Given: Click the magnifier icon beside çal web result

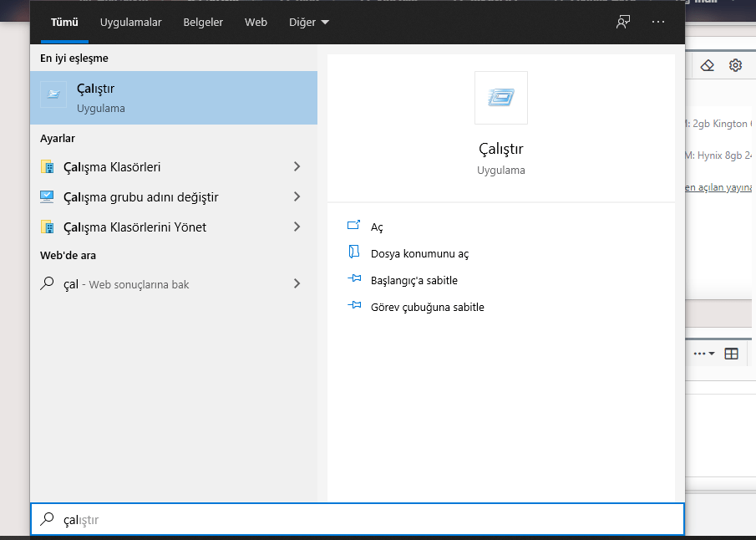Looking at the screenshot, I should tap(48, 283).
